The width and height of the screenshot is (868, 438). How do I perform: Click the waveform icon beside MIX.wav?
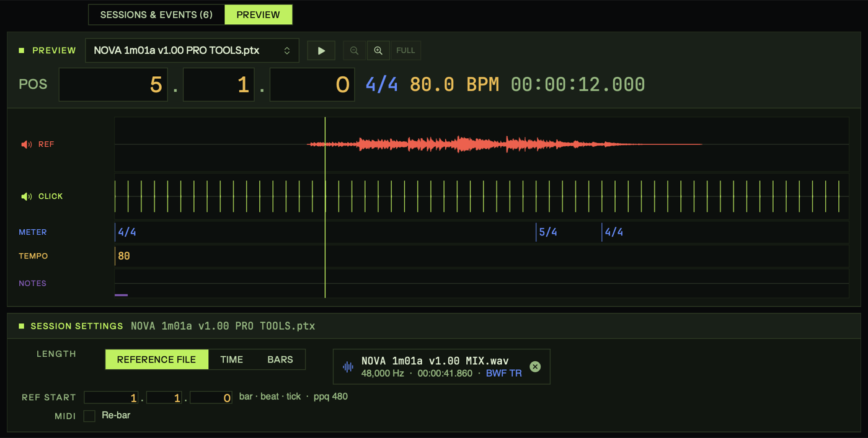348,367
